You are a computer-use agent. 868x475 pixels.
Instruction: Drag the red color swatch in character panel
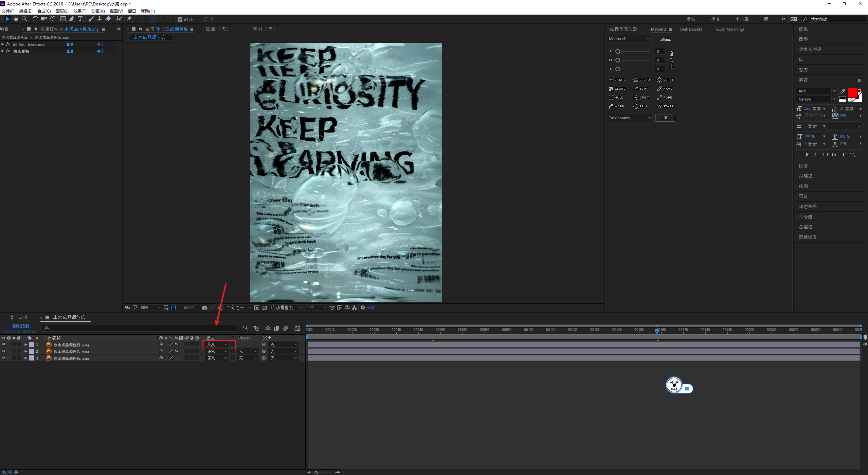coord(853,92)
